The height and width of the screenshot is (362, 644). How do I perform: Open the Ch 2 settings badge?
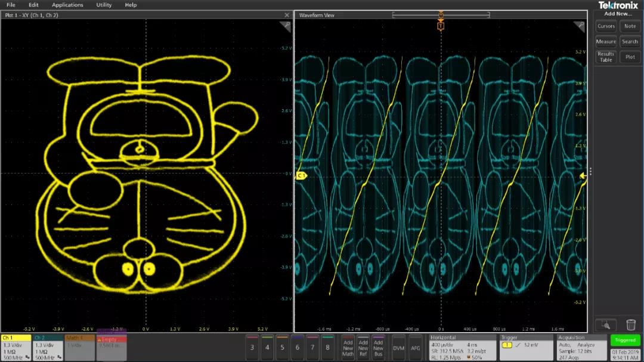(x=48, y=348)
